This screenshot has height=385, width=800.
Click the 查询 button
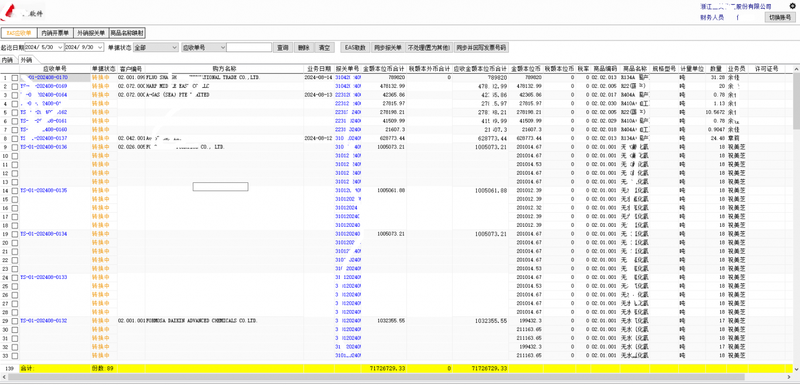(x=283, y=47)
